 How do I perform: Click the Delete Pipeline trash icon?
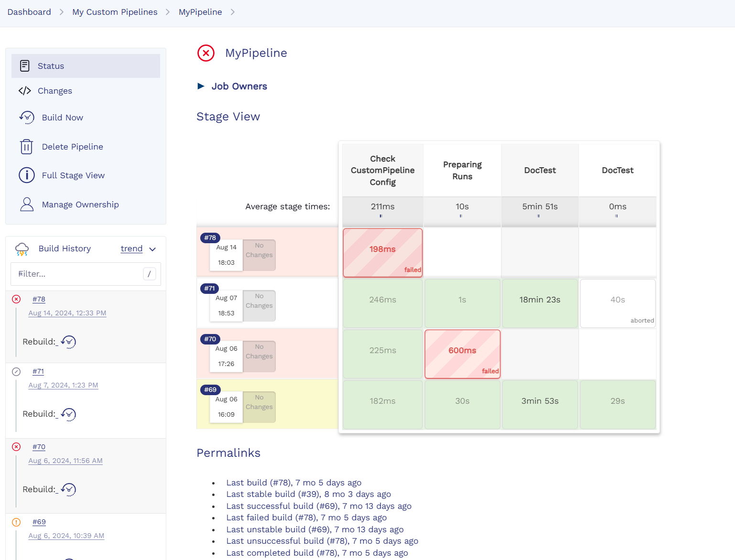pos(27,147)
